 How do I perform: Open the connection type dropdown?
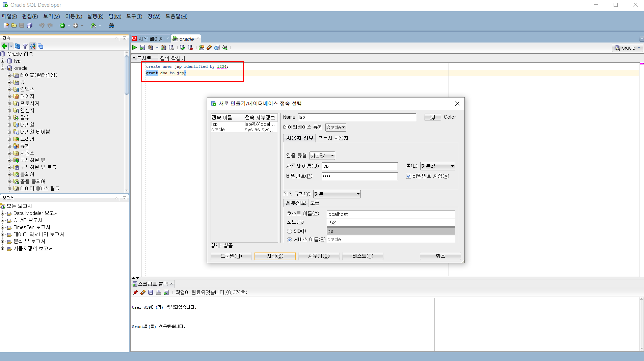[x=337, y=194]
